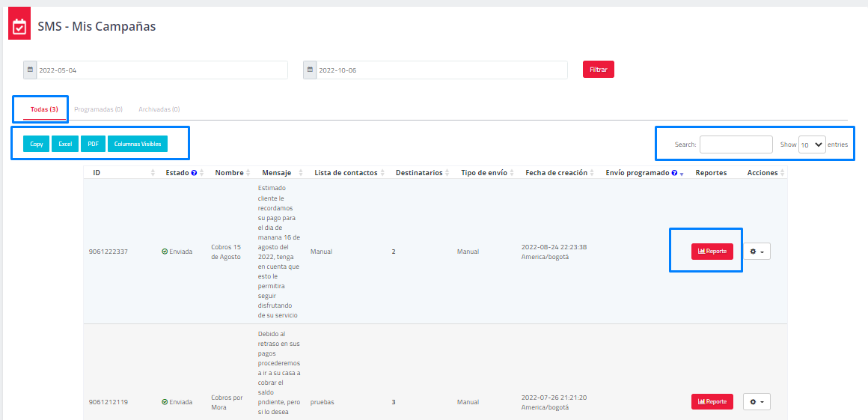This screenshot has height=420, width=868.
Task: Focus the Search input field
Action: click(736, 145)
